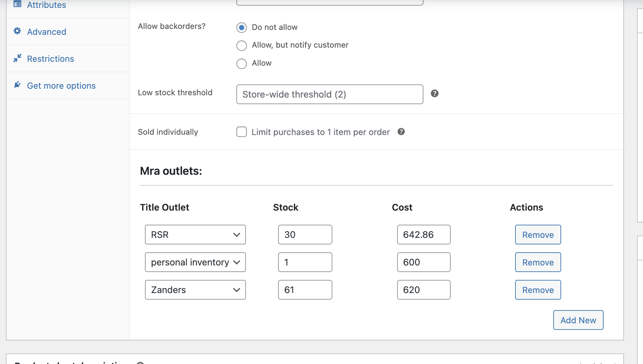
Task: Click the Actions column header
Action: pos(526,207)
